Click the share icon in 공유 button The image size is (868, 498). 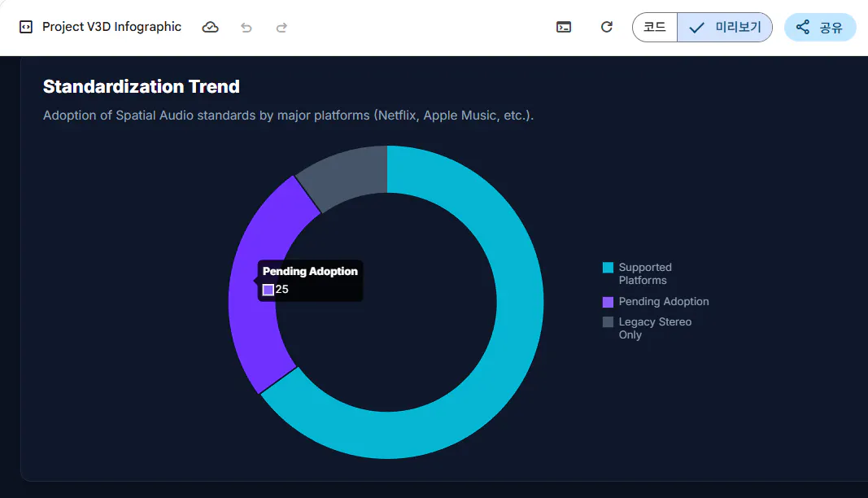coord(803,27)
